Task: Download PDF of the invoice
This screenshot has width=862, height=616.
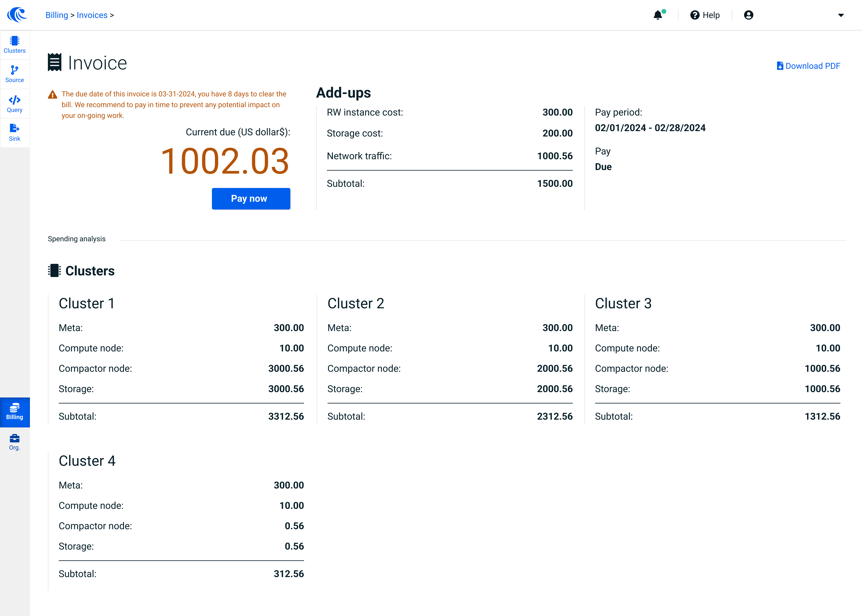Action: click(x=808, y=66)
